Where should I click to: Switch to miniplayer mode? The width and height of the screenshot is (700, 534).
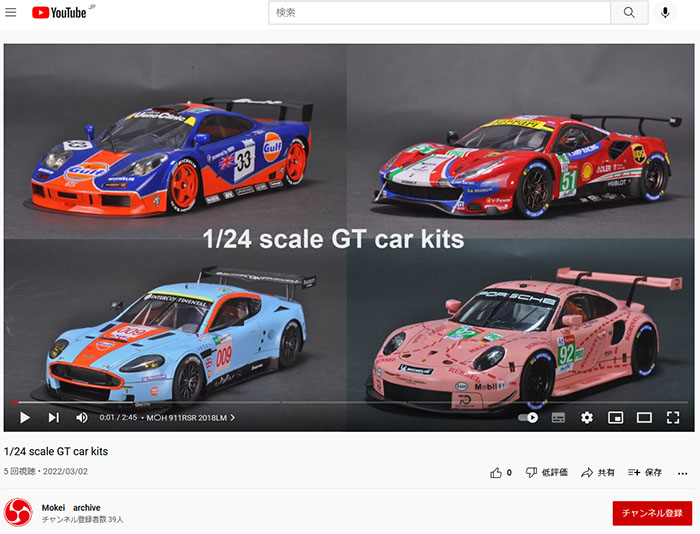coord(615,417)
